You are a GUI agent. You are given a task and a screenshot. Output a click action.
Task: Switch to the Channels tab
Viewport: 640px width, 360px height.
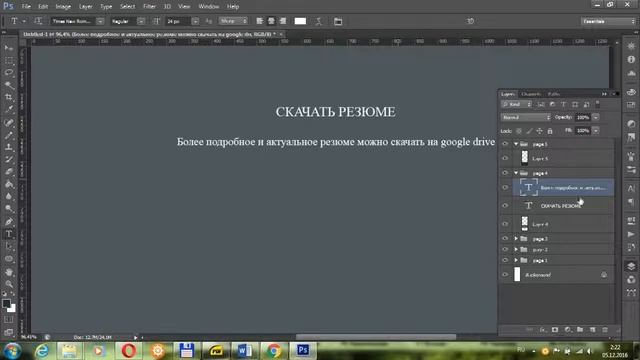[531, 94]
